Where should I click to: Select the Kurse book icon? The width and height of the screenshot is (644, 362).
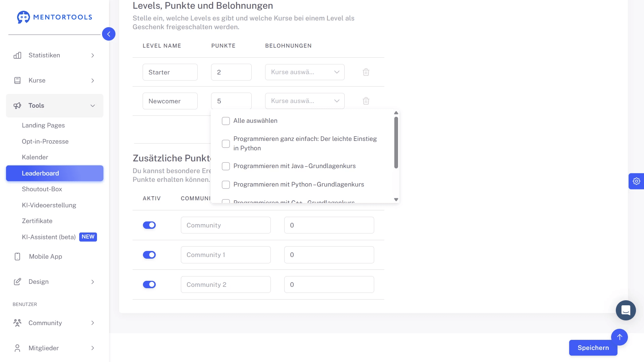point(17,80)
